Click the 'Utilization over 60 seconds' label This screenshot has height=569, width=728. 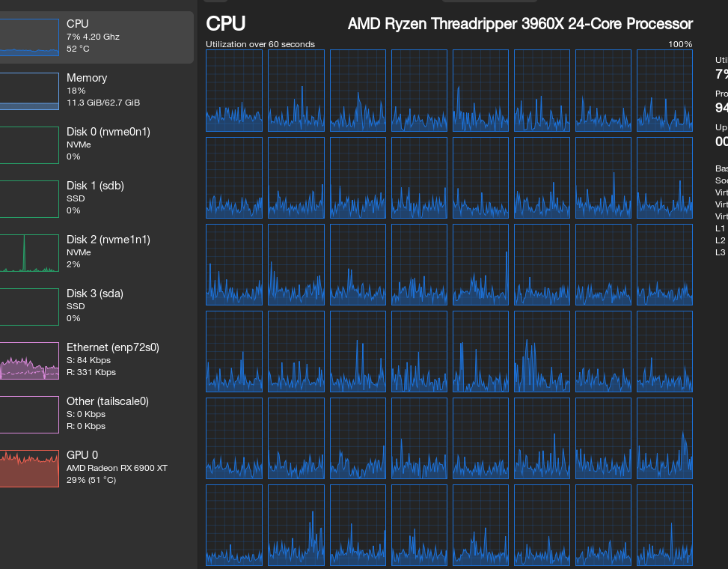(x=260, y=44)
